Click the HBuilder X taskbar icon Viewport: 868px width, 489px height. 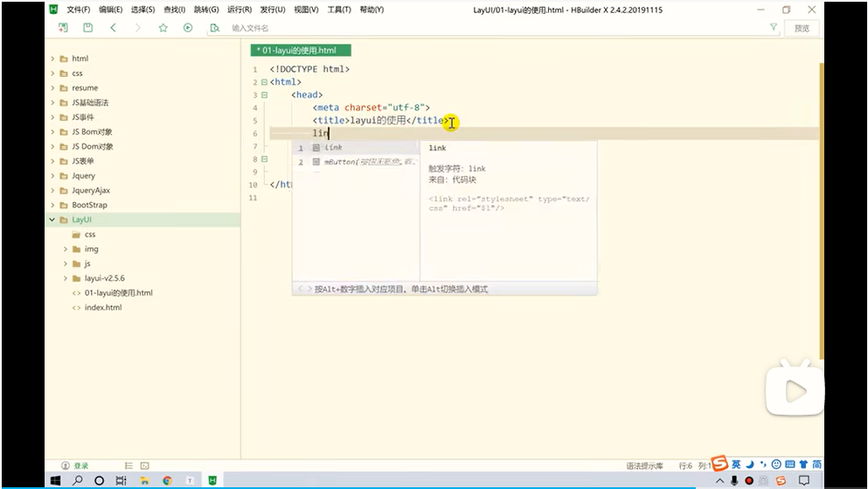(x=212, y=480)
